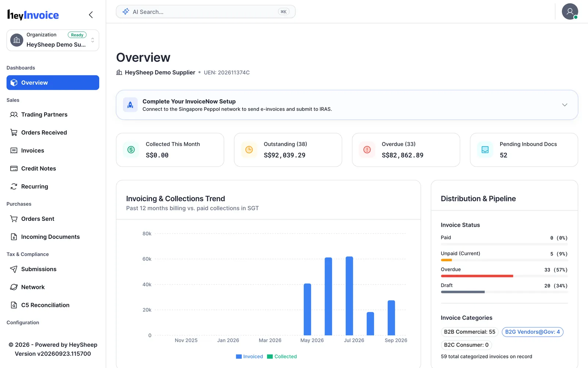This screenshot has height=368, width=588.
Task: Click the Incoming Documents file icon
Action: pos(14,237)
